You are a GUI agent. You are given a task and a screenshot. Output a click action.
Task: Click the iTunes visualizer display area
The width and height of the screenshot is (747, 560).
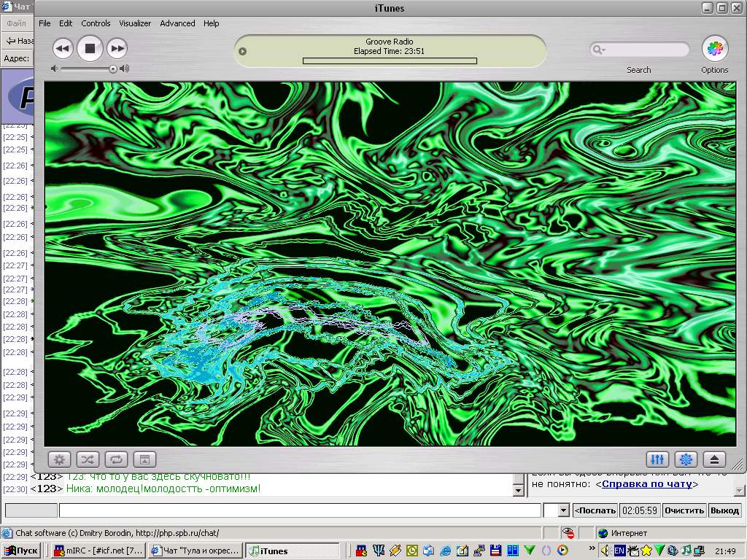390,264
